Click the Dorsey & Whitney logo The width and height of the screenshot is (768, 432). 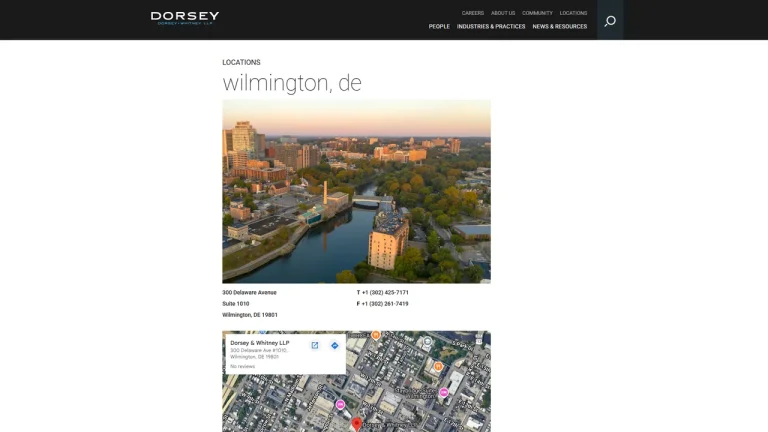point(185,18)
